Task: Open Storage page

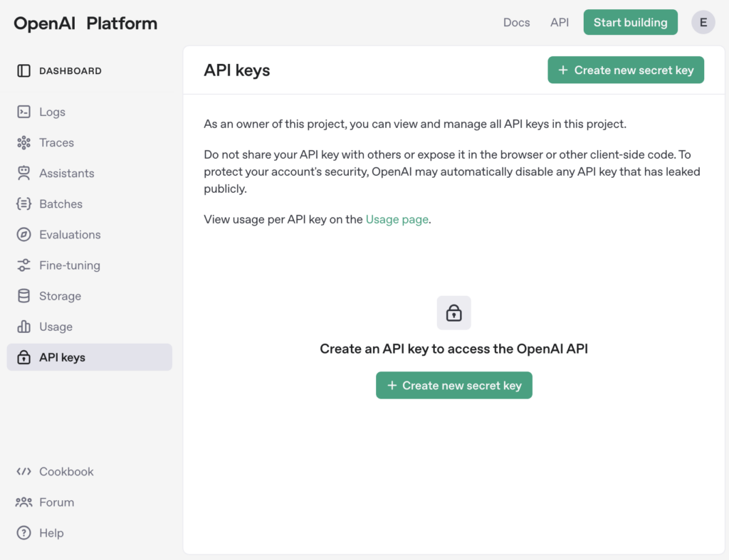Action: tap(89, 296)
